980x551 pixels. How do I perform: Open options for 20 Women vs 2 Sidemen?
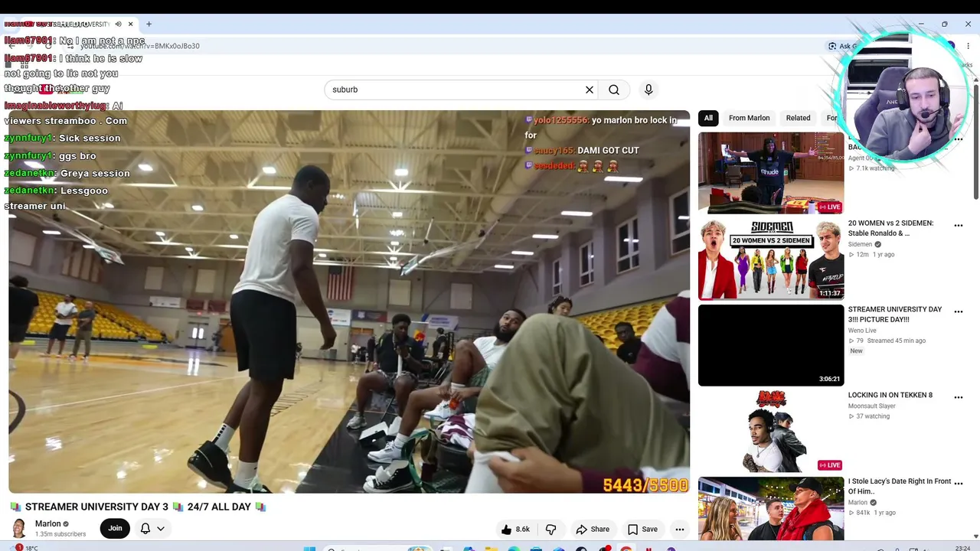(958, 226)
